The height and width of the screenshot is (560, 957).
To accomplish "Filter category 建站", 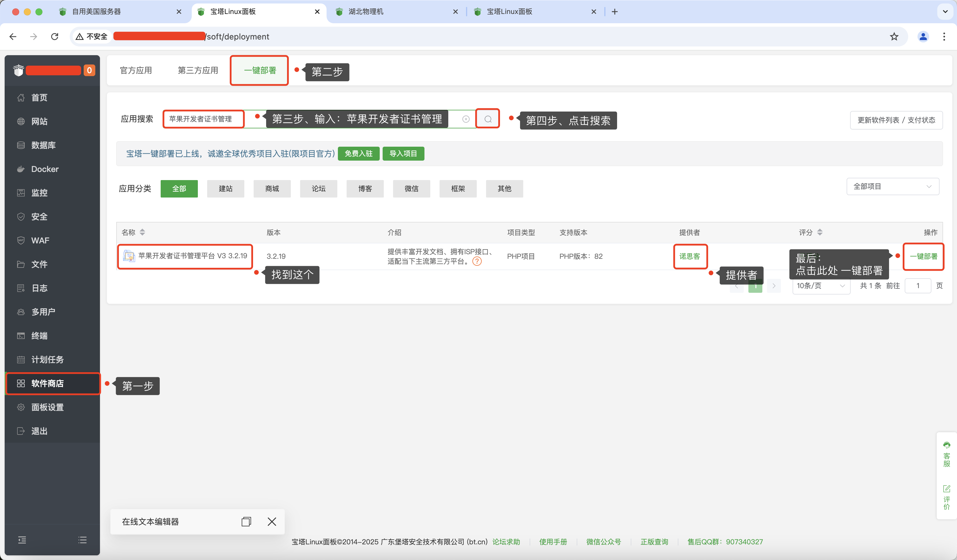I will tap(225, 189).
